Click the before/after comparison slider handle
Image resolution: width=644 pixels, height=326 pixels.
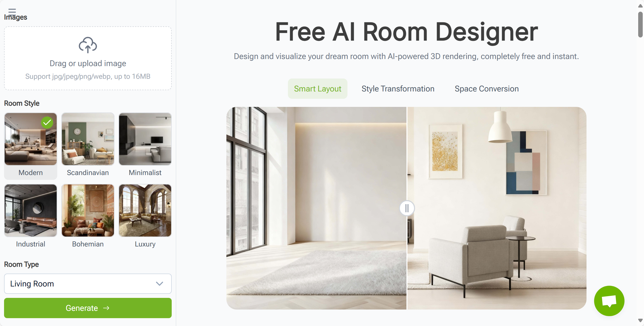tap(407, 208)
